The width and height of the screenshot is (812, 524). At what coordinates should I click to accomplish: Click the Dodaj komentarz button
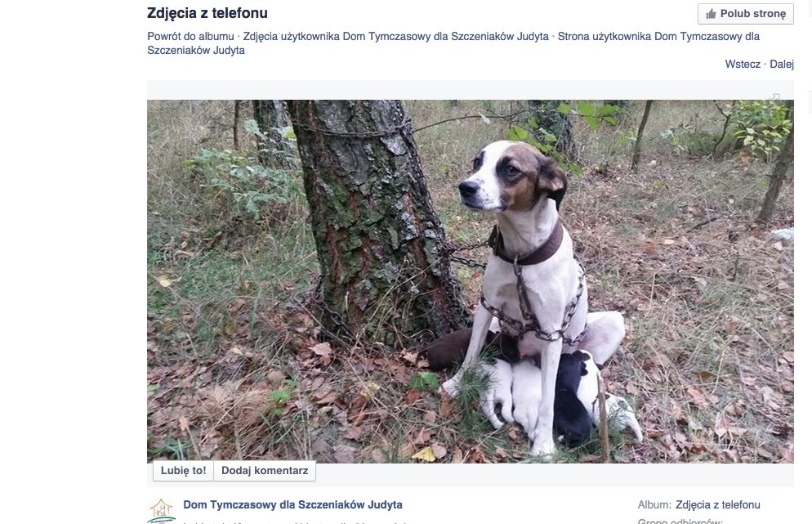pos(265,471)
